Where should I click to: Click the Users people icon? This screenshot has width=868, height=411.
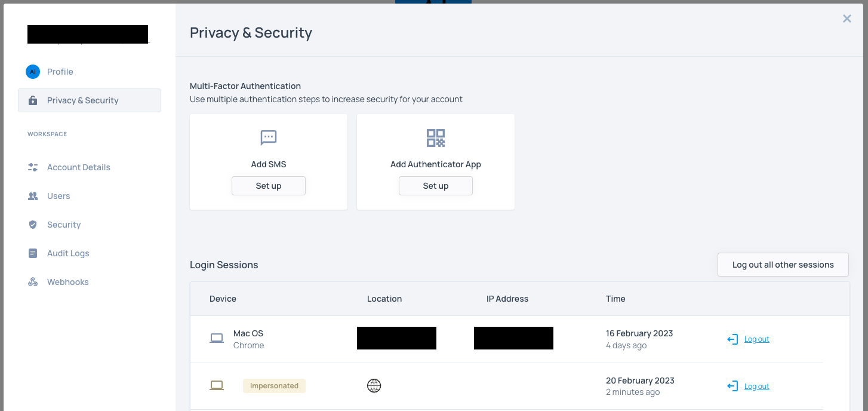pyautogui.click(x=33, y=196)
